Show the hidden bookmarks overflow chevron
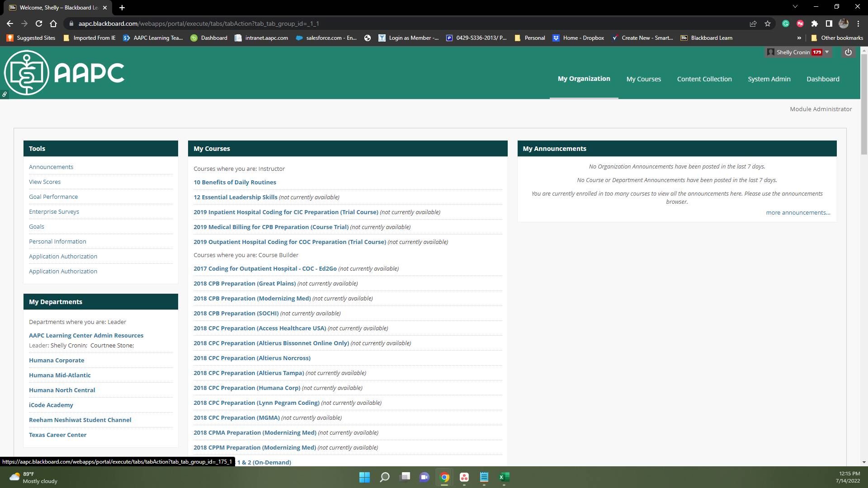This screenshot has height=488, width=868. click(x=799, y=38)
